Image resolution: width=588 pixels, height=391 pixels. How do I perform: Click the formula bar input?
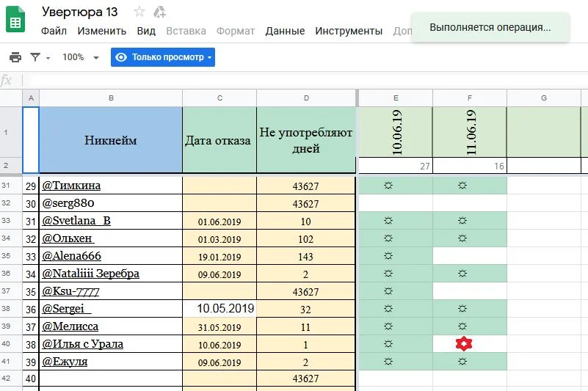coord(308,80)
